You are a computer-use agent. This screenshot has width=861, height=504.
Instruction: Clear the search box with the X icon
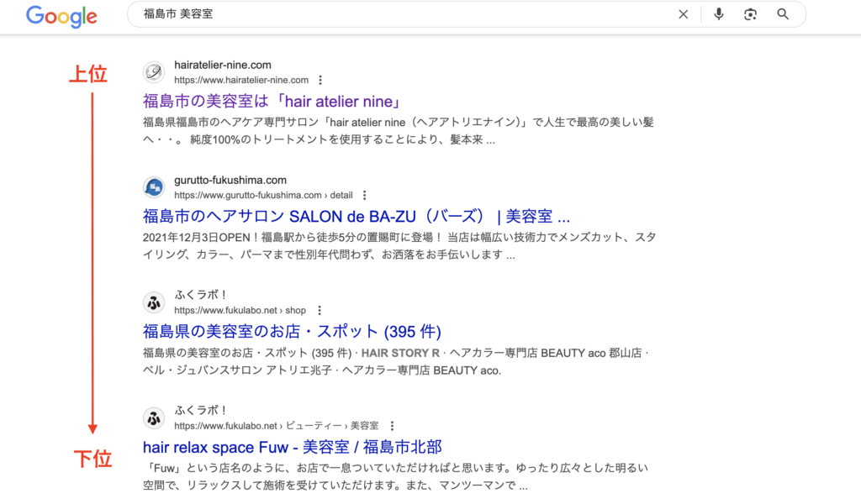click(x=683, y=14)
